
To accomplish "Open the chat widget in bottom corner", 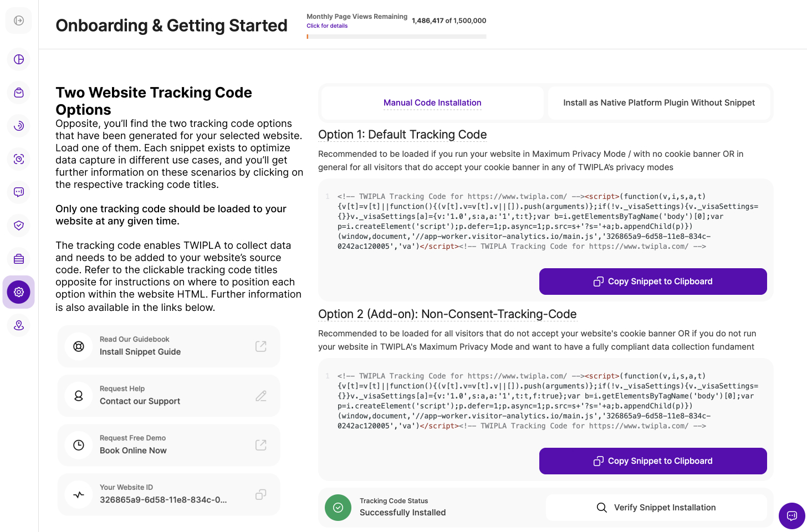I will pos(791,516).
